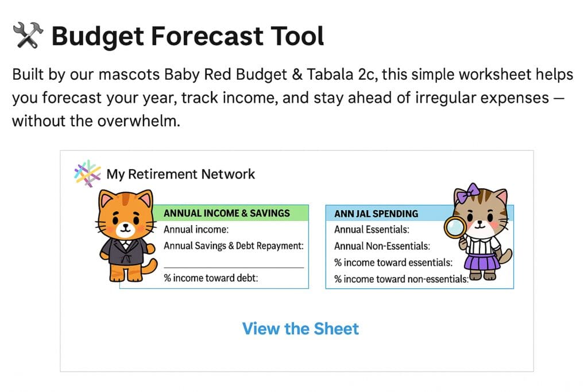The height and width of the screenshot is (392, 588).
Task: Click % income toward essentials line
Action: (x=393, y=262)
